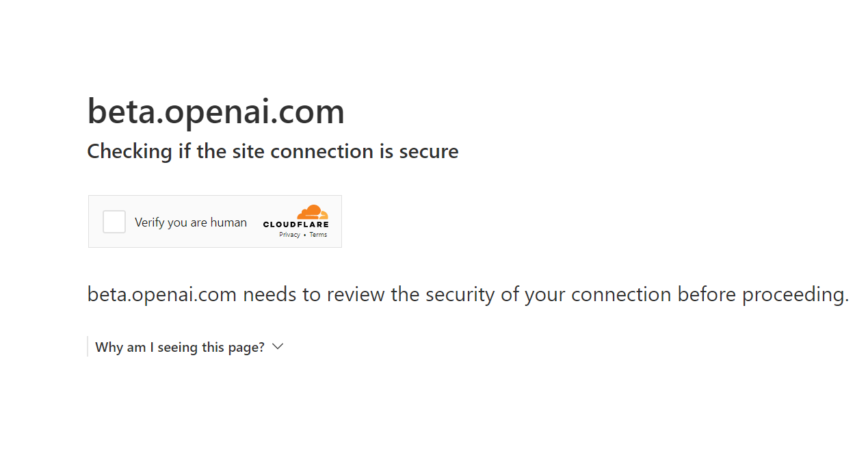
Task: Click the word "proceeding." in the paragraph
Action: (x=795, y=295)
